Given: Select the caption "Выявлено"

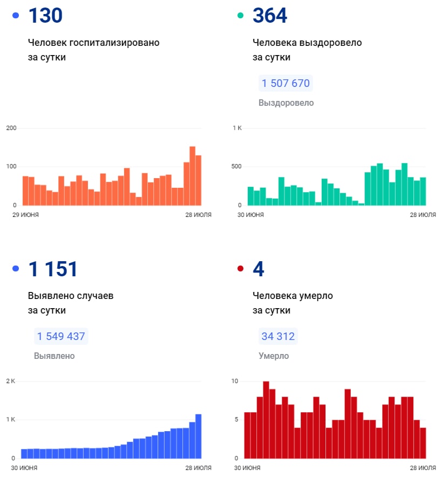Looking at the screenshot, I should pos(54,356).
